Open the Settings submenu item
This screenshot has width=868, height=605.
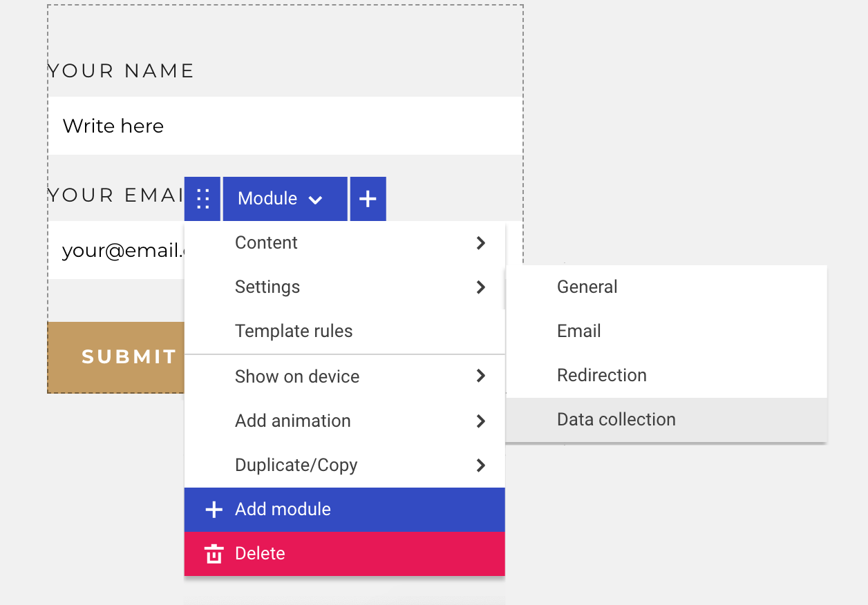pyautogui.click(x=345, y=287)
